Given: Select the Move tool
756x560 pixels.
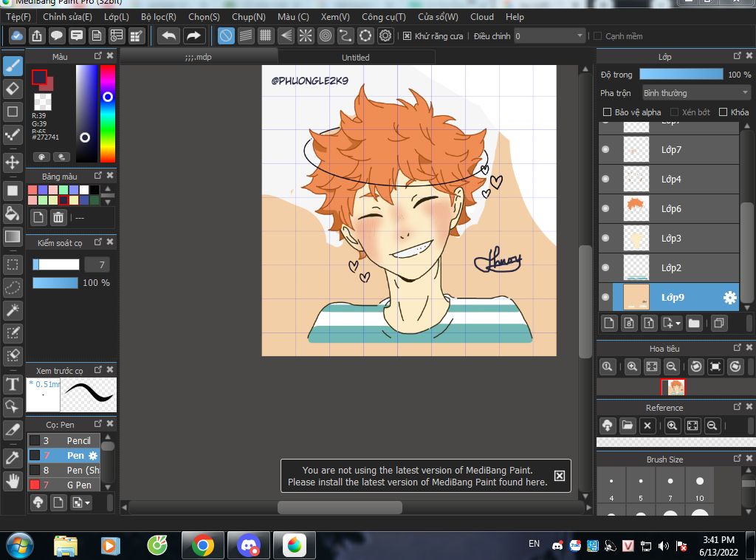Looking at the screenshot, I should (13, 162).
